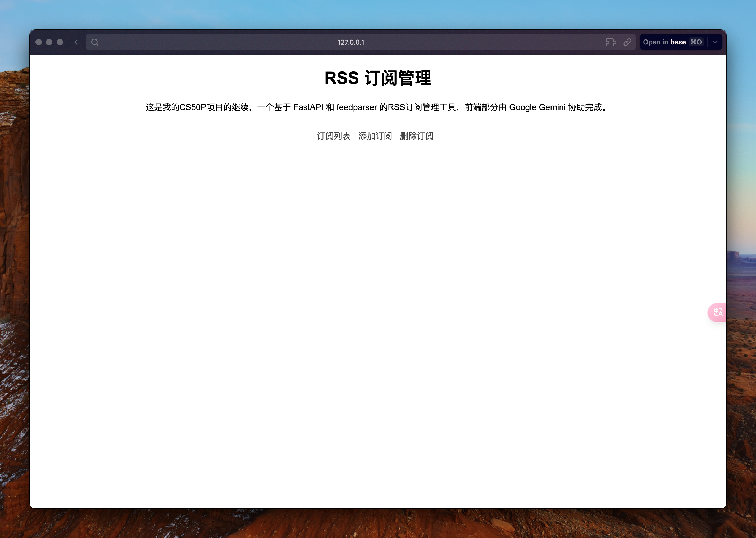Click the word FastAPI in description
This screenshot has width=756, height=538.
tap(308, 107)
